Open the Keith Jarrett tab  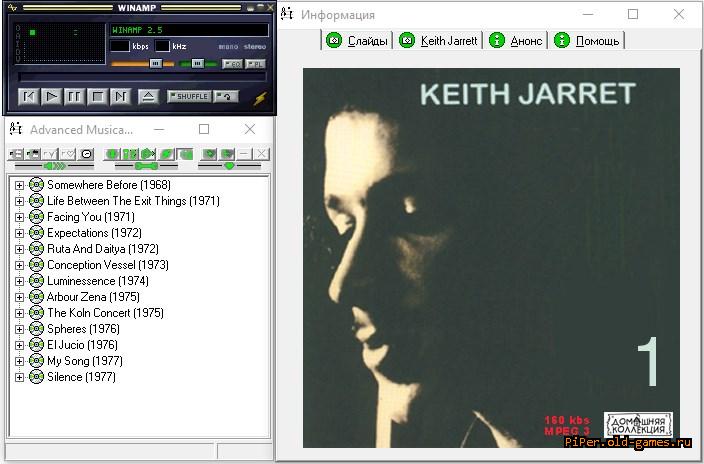[438, 40]
